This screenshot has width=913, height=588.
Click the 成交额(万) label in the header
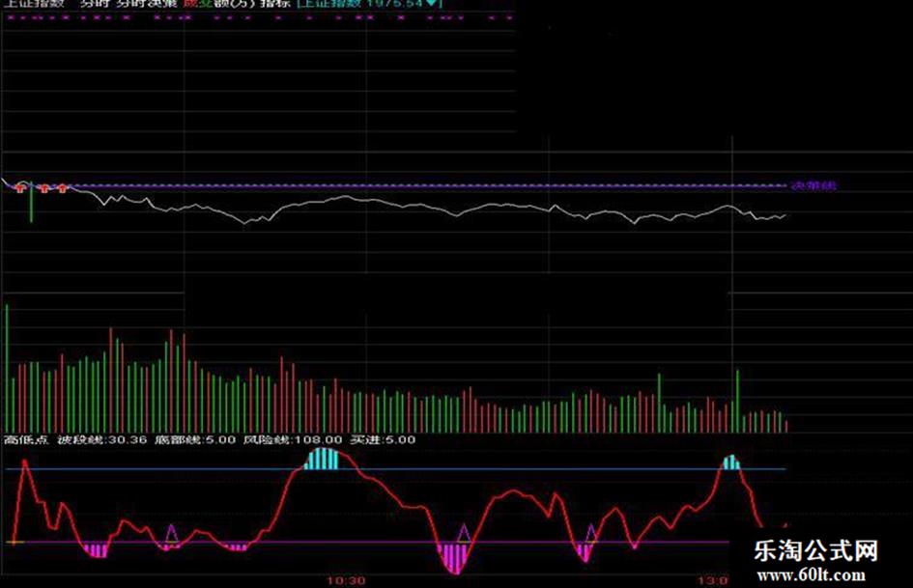(x=219, y=3)
